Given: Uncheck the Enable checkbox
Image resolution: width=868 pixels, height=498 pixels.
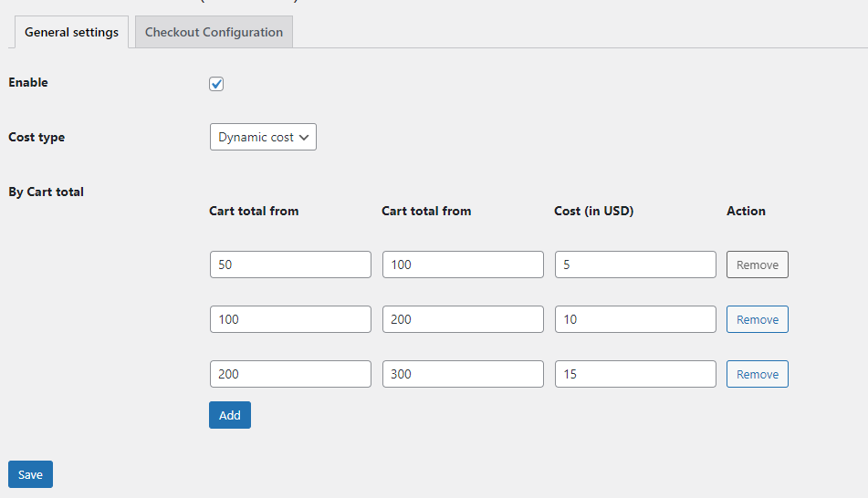Looking at the screenshot, I should [216, 84].
